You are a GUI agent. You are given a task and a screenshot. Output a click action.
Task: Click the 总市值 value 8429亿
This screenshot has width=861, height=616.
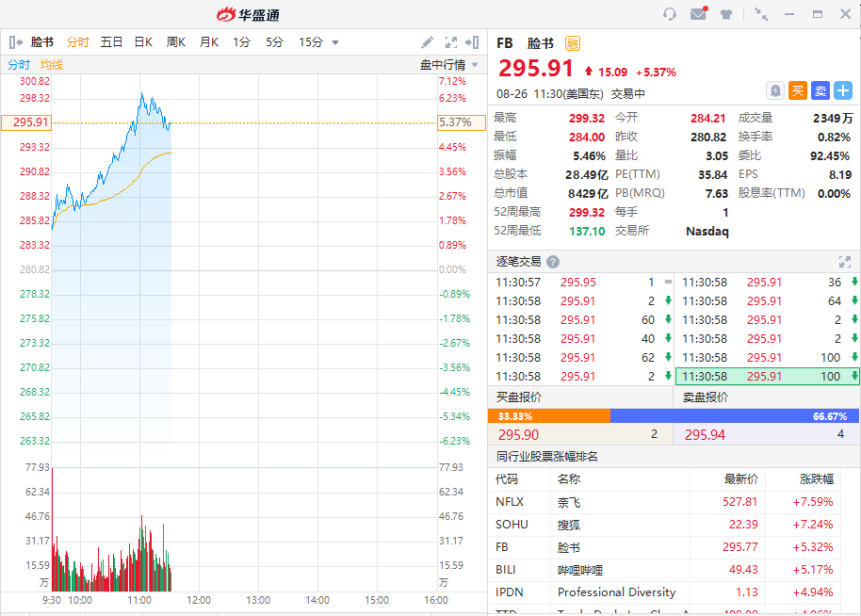[x=588, y=193]
